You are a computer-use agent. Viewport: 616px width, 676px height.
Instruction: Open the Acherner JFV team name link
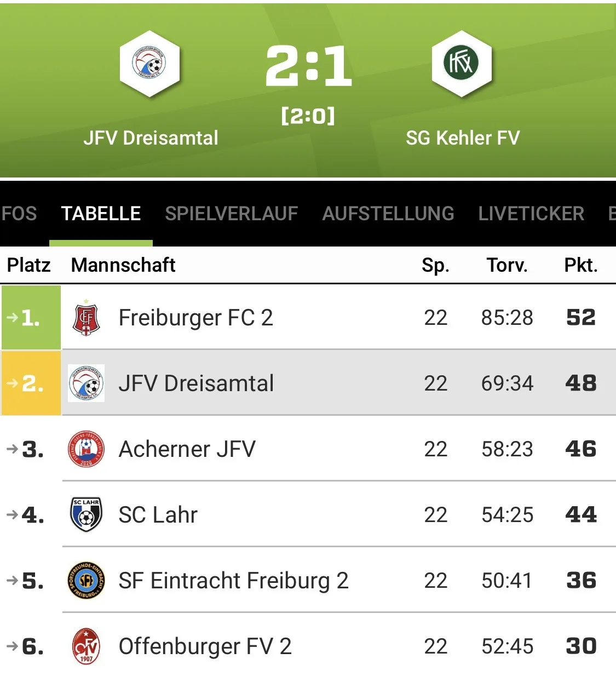tap(187, 449)
